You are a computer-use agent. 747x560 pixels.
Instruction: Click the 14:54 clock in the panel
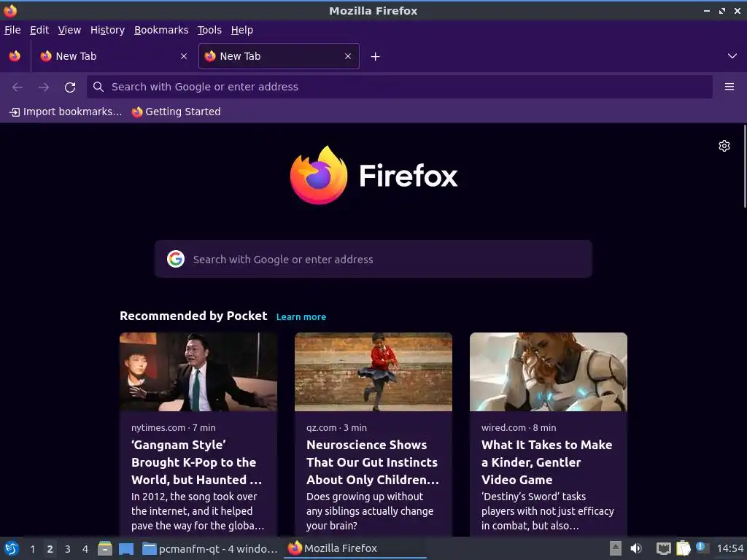coord(729,548)
